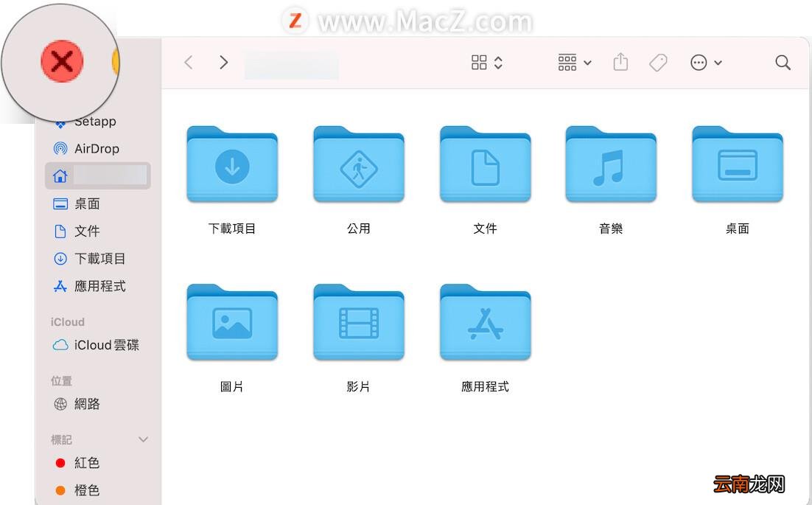Go back with the left chevron
812x505 pixels.
189,63
